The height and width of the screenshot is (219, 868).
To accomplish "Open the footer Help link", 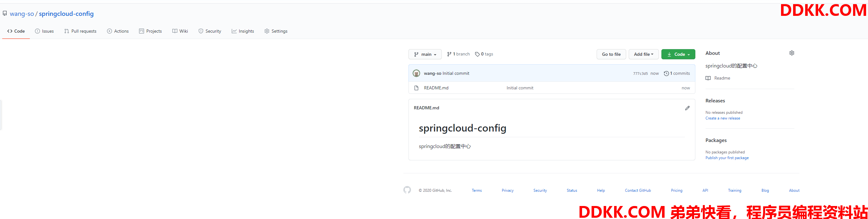I will [601, 190].
